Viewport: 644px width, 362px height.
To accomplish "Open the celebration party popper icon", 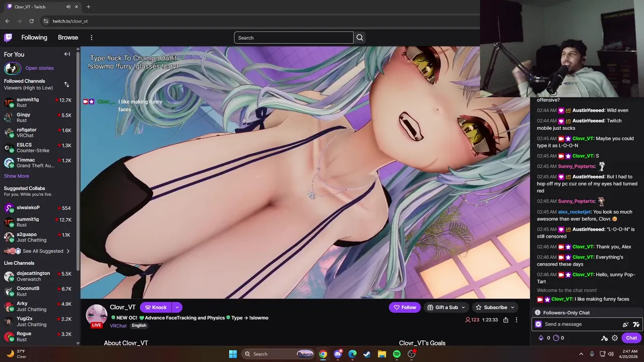I will point(625,324).
